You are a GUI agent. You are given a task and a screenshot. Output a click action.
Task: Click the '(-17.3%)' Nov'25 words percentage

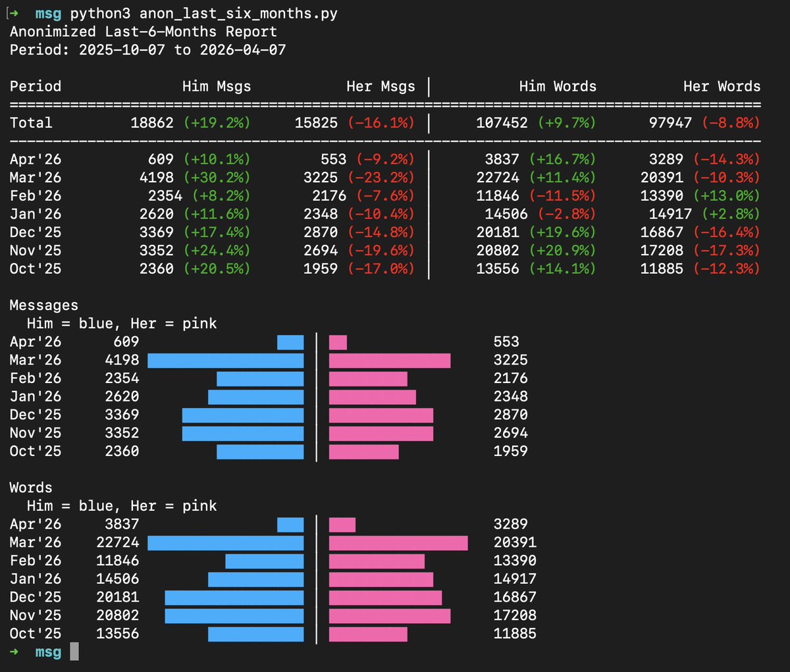click(726, 250)
